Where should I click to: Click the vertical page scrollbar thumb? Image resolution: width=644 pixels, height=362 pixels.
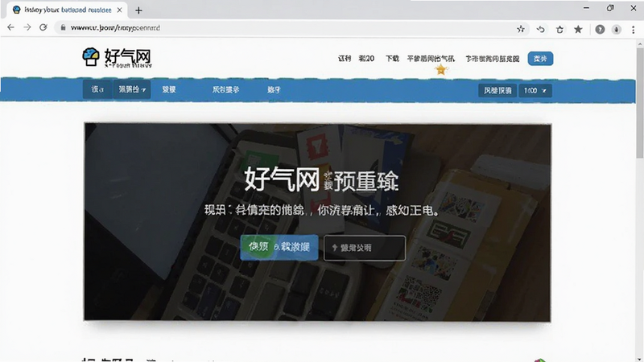click(x=639, y=103)
